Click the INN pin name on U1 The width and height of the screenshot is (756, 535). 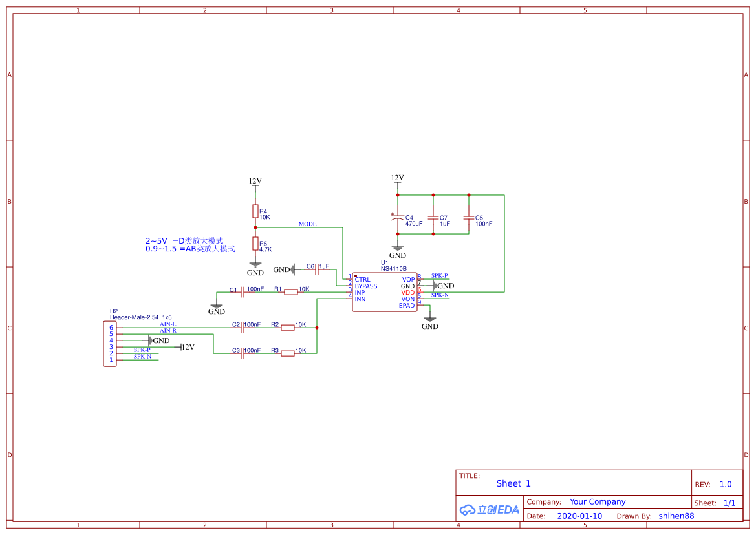(x=360, y=299)
